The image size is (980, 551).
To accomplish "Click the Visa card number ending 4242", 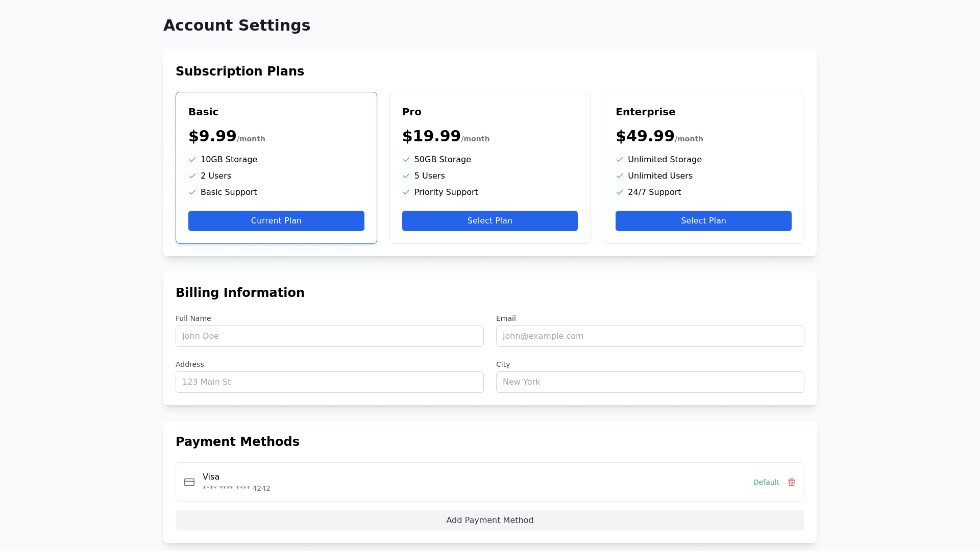I will [x=236, y=488].
